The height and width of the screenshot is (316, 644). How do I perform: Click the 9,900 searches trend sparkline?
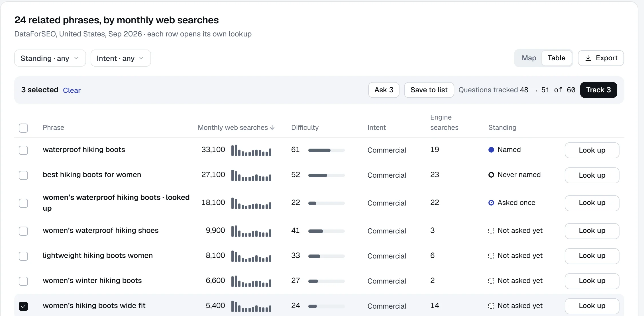251,231
